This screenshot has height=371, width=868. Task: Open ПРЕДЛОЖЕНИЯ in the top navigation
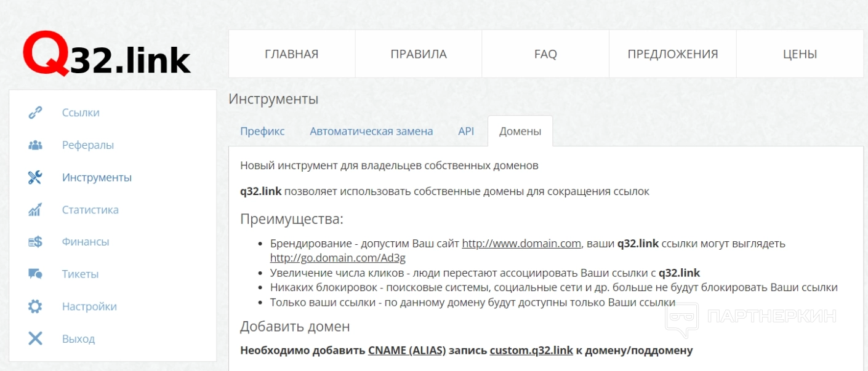tap(673, 54)
